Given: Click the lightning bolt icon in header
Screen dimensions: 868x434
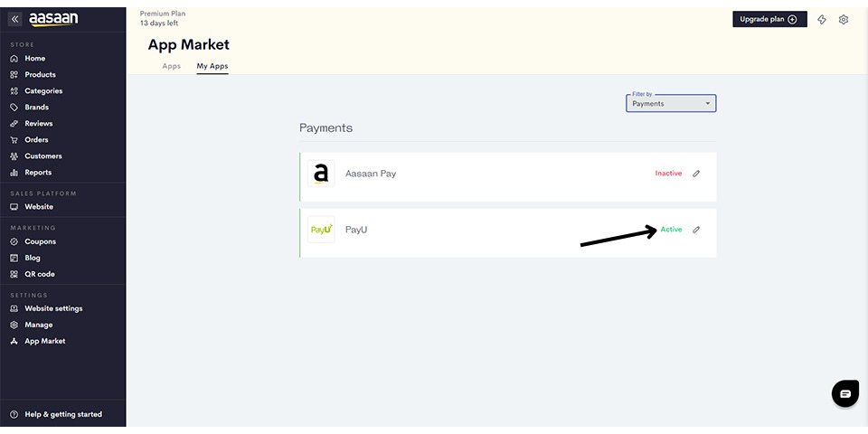Looking at the screenshot, I should (x=822, y=19).
